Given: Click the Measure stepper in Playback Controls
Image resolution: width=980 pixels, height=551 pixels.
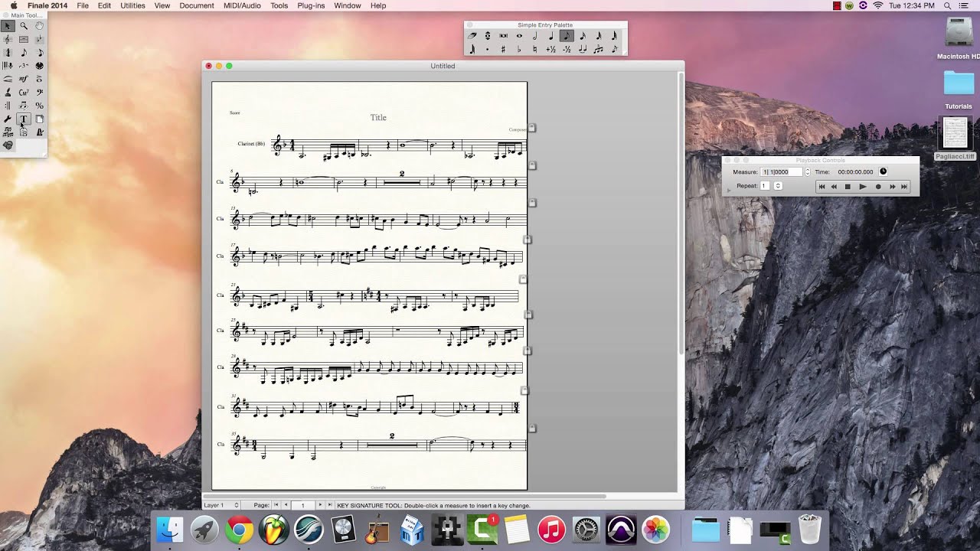Looking at the screenshot, I should click(808, 171).
